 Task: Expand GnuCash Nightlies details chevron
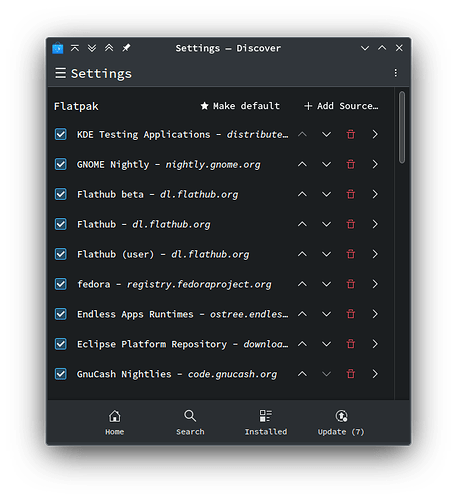coord(375,374)
